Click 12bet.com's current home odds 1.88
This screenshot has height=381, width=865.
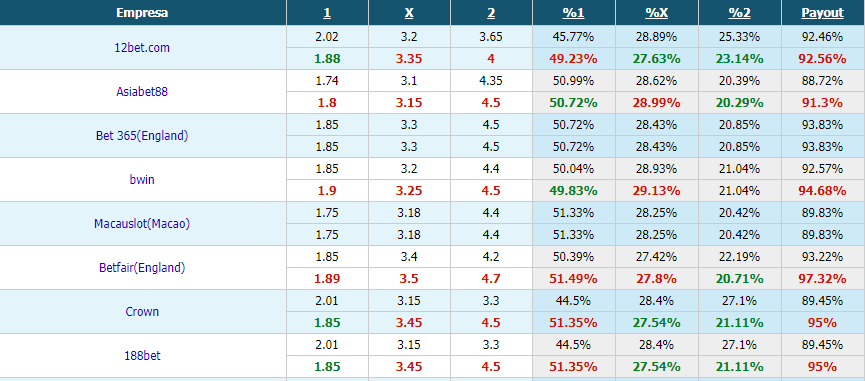pyautogui.click(x=327, y=58)
